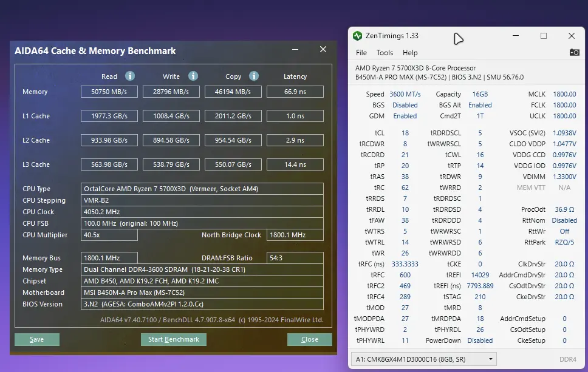The height and width of the screenshot is (372, 588).
Task: Click DRAM:FSB Ratio value 54:3
Action: [295, 258]
